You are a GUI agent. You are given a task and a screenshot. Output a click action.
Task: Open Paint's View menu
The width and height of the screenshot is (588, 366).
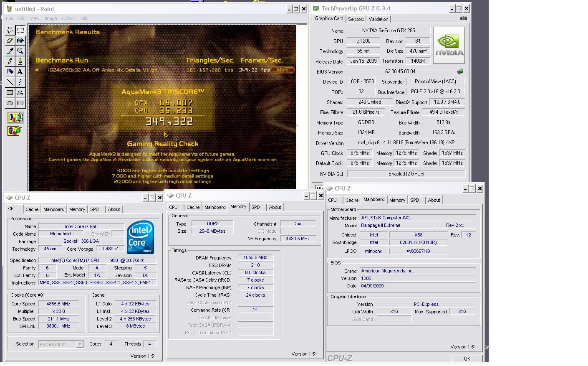coord(35,18)
